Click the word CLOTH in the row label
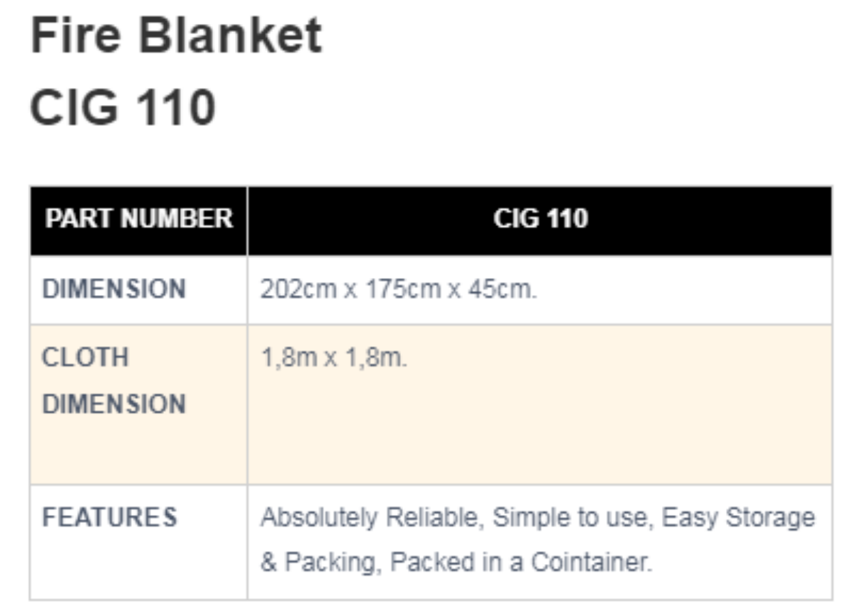The width and height of the screenshot is (860, 616). pos(85,357)
